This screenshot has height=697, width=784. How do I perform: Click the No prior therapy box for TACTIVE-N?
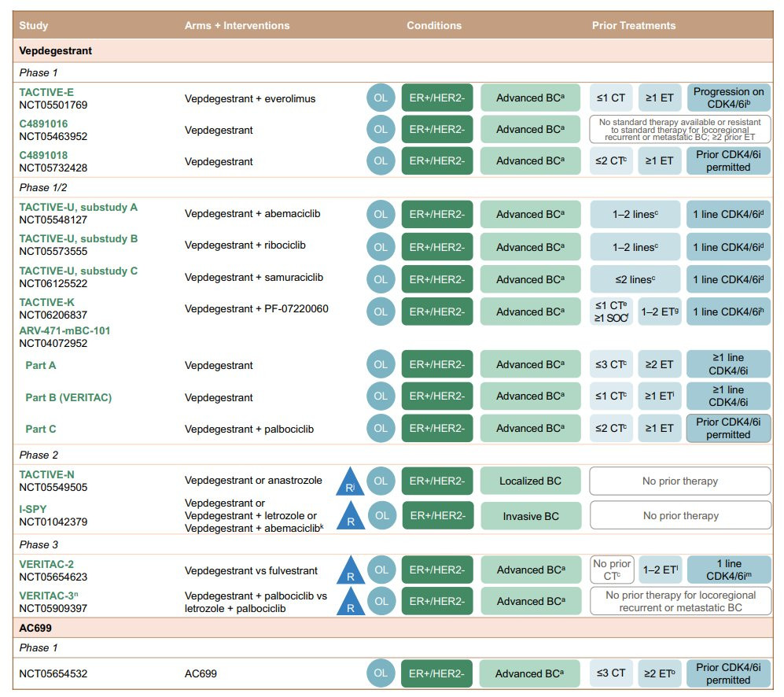pyautogui.click(x=680, y=481)
